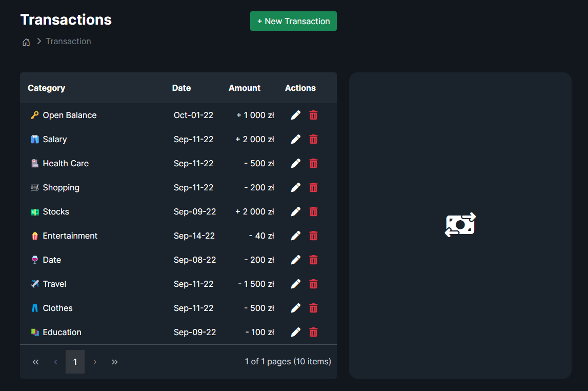Edit the Clothes transaction
This screenshot has width=588, height=391.
pos(295,308)
